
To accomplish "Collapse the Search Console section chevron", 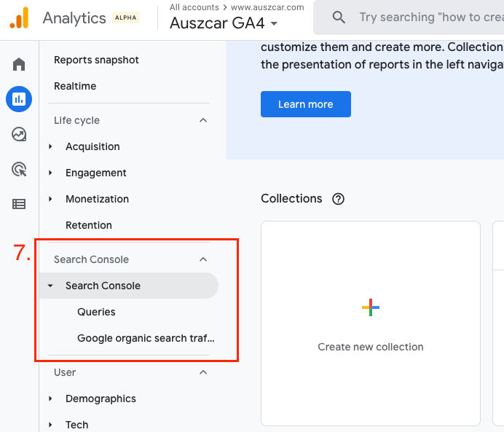I will 203,259.
